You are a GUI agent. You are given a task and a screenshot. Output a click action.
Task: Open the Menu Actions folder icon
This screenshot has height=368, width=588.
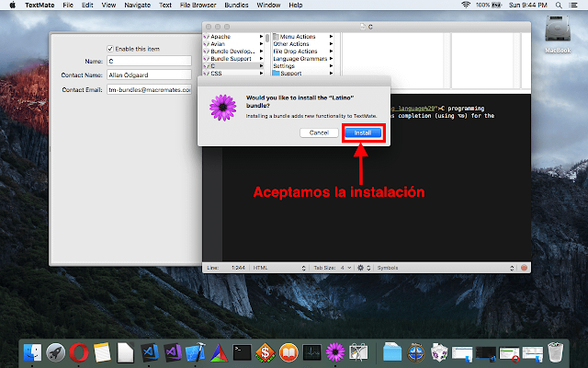click(x=276, y=37)
